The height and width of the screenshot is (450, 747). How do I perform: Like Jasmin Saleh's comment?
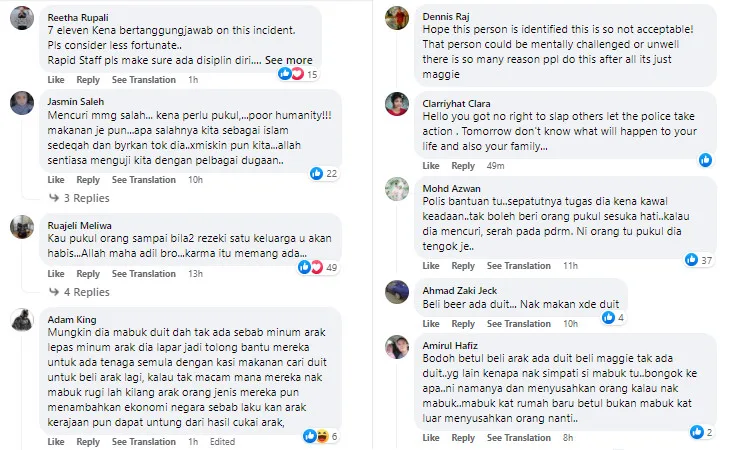pos(56,180)
